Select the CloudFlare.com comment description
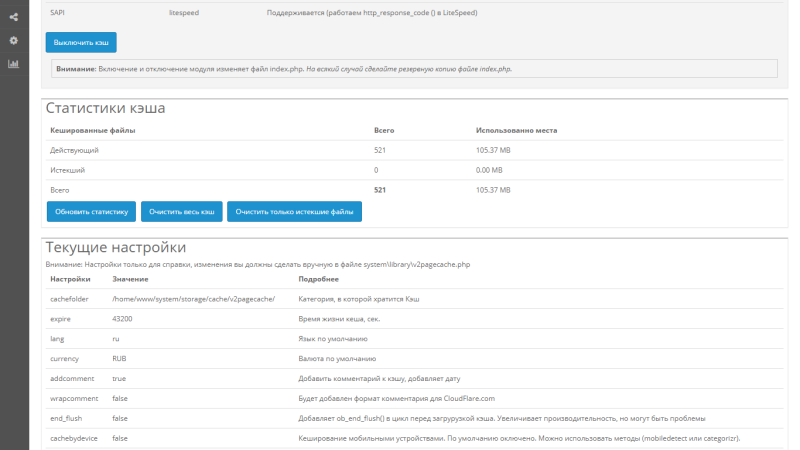 [x=396, y=398]
